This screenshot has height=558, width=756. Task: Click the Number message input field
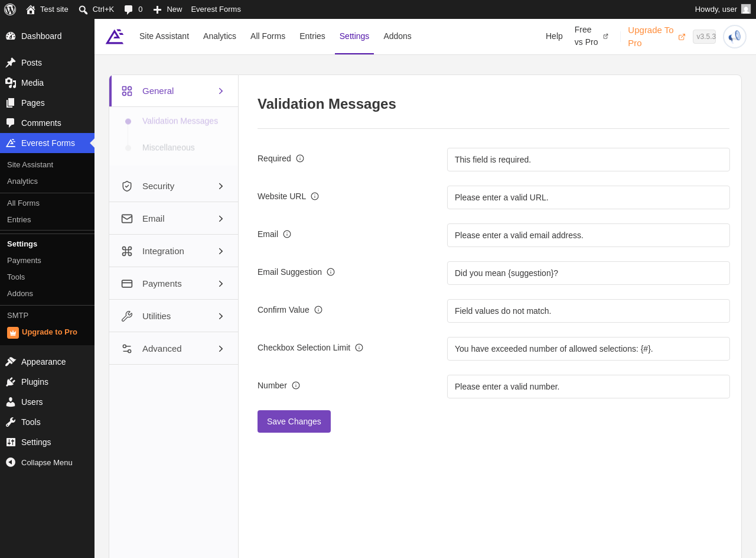(588, 387)
